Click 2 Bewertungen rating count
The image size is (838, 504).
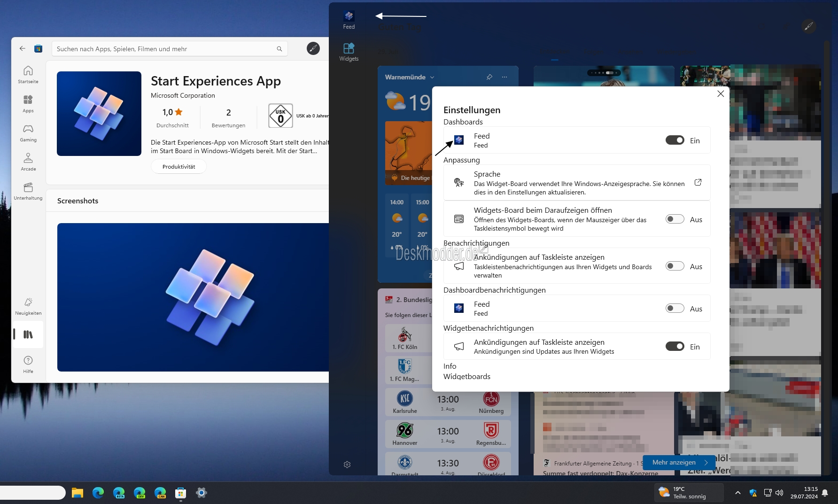click(228, 118)
